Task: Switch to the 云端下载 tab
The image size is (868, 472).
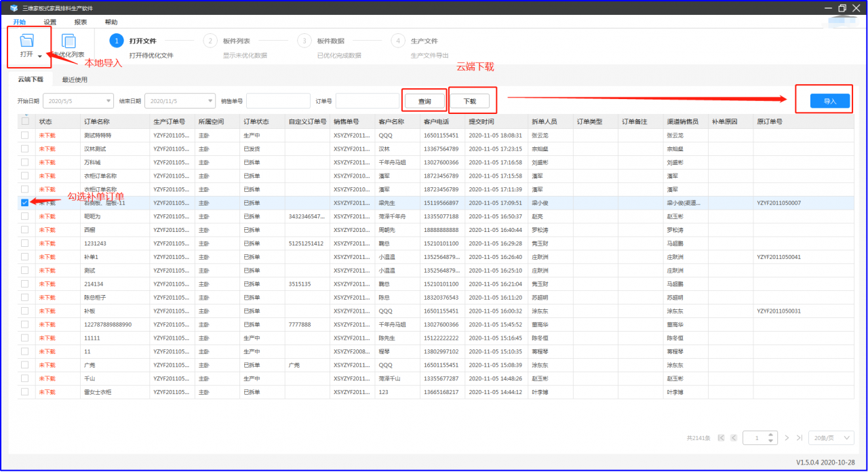Action: point(31,79)
